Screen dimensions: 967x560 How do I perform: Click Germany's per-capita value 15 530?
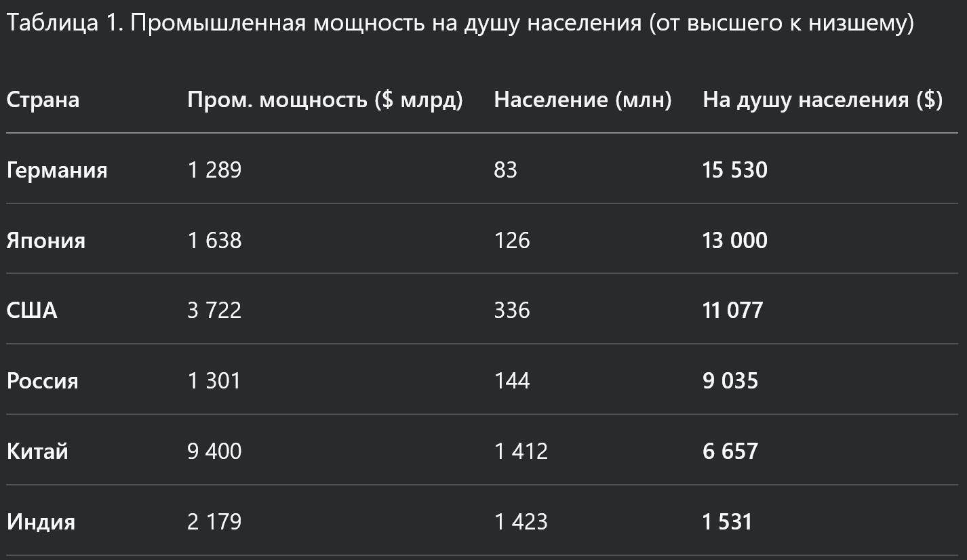[735, 169]
